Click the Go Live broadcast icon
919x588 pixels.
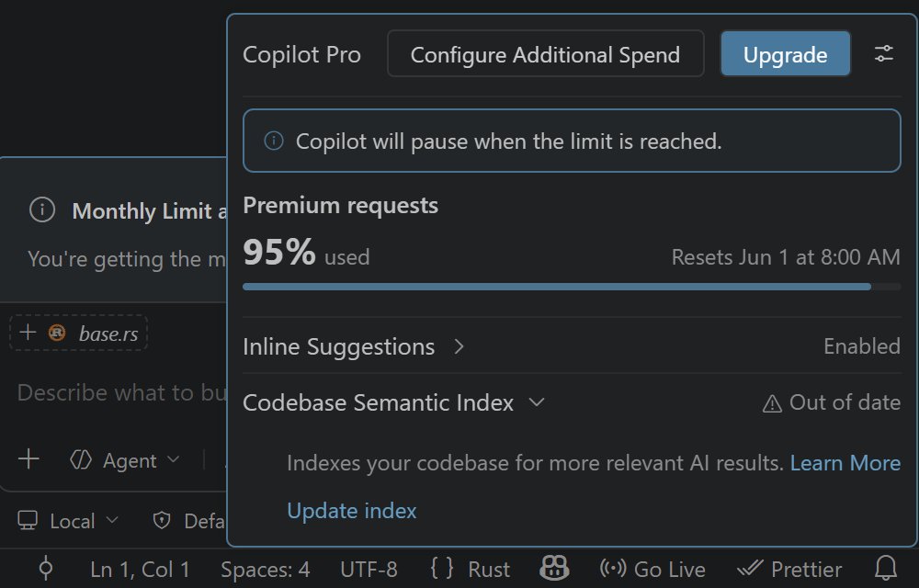click(612, 568)
